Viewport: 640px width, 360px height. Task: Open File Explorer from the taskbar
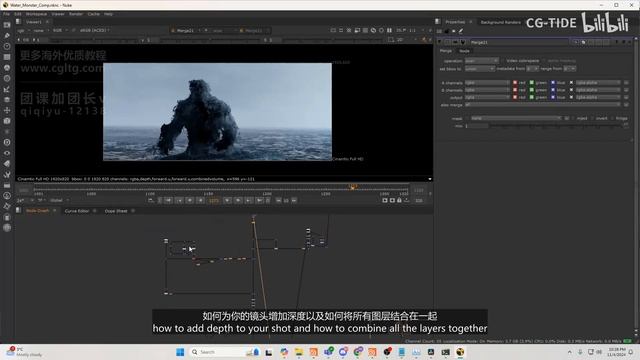[299, 352]
